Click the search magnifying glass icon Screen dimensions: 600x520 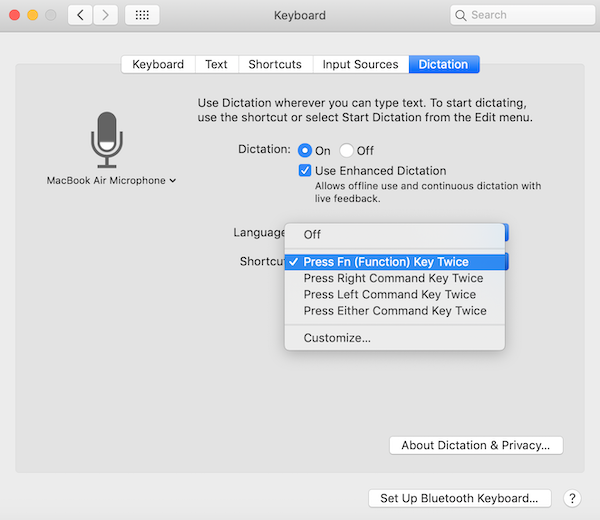click(x=461, y=16)
